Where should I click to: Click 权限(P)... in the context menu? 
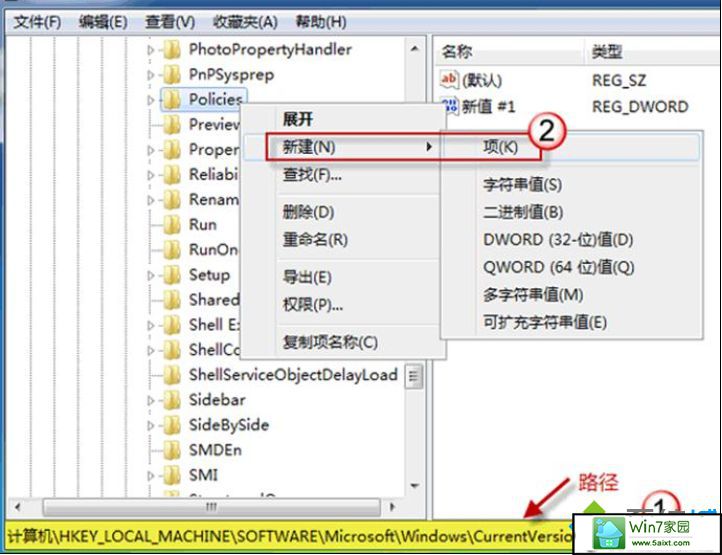click(313, 305)
